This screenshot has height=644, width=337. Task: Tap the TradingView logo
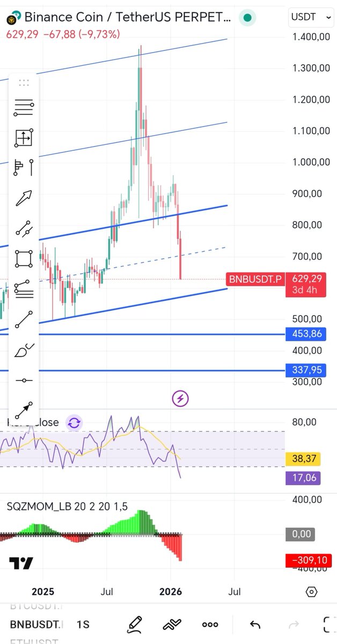coord(21,563)
